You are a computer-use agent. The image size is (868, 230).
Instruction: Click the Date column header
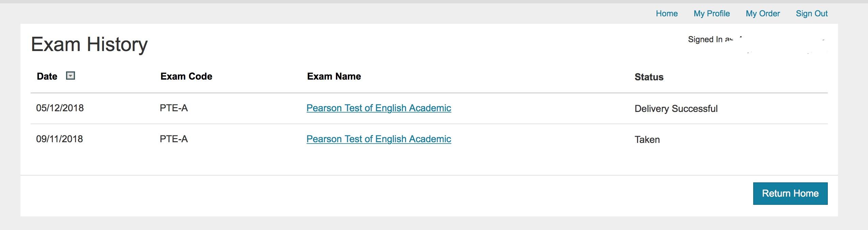point(47,77)
